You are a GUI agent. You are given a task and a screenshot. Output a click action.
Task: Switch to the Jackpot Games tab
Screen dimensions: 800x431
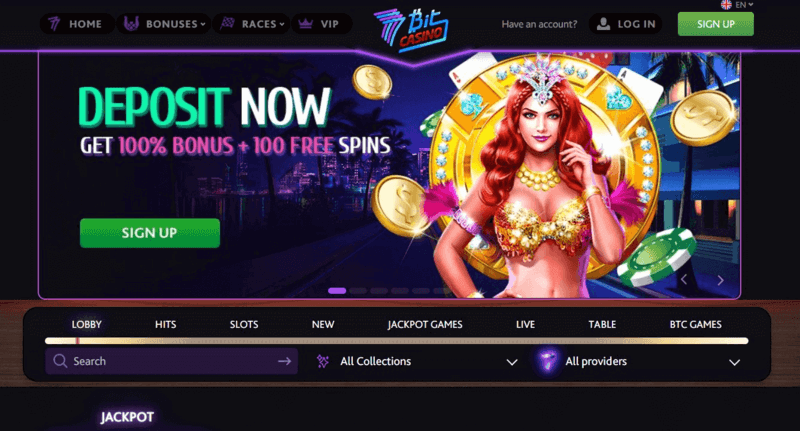[x=425, y=324]
